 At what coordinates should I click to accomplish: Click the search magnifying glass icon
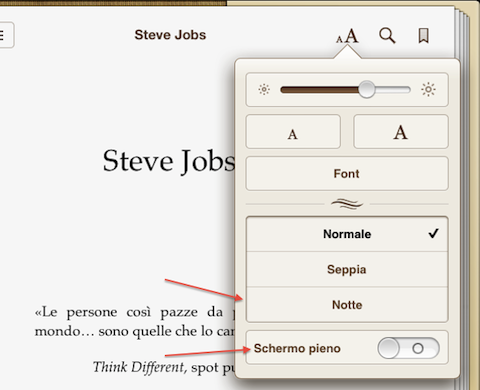(387, 35)
